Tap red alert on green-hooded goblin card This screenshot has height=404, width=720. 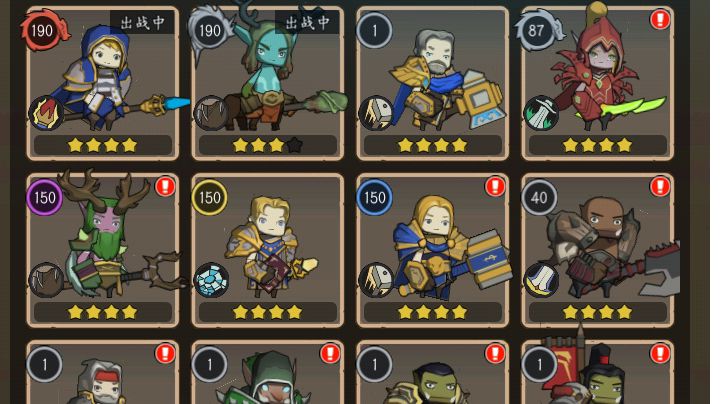pos(330,354)
